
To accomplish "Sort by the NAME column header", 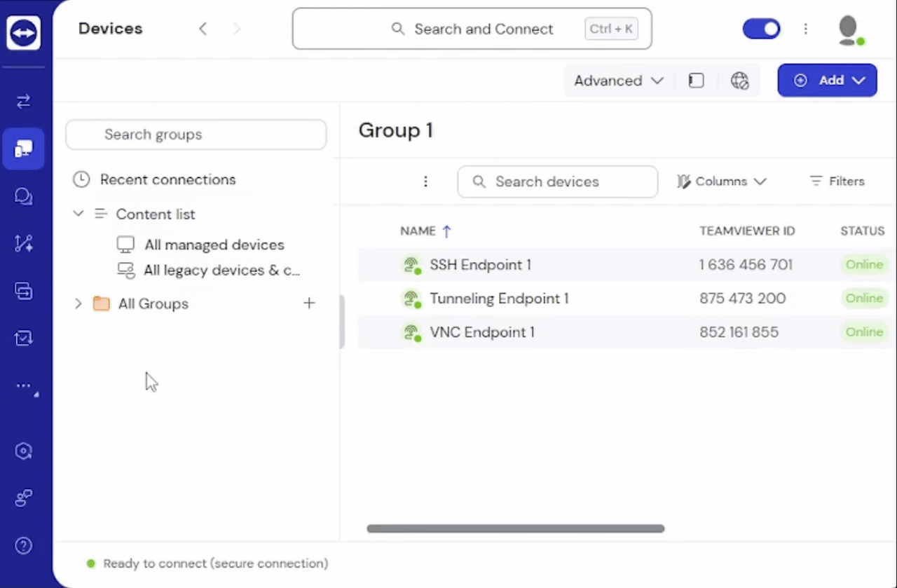I will [x=426, y=231].
